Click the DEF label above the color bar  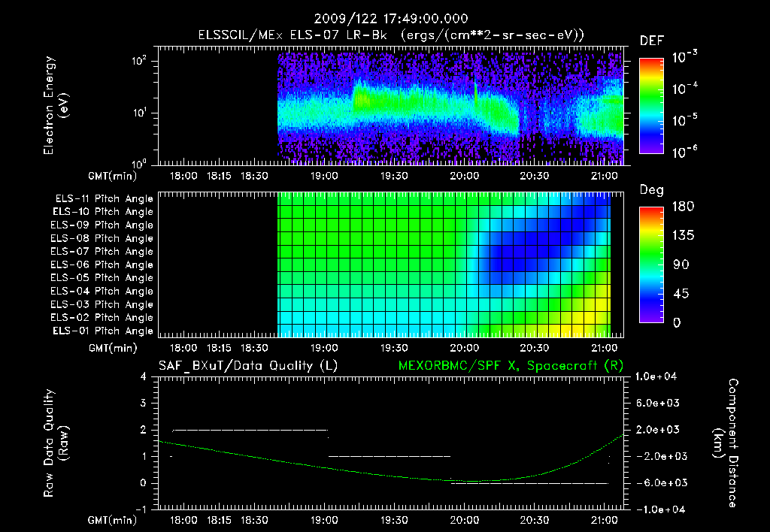652,41
